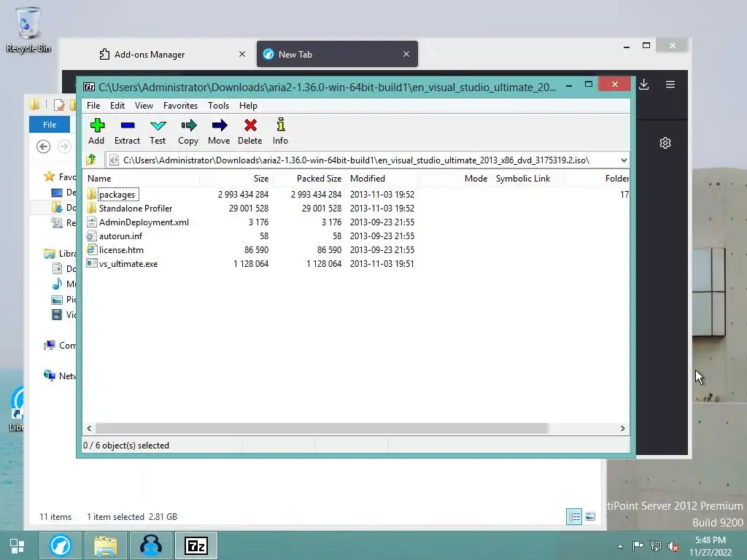This screenshot has width=747, height=560.
Task: Click the horizontal scrollbar thumb in 7-Zip
Action: [322, 428]
